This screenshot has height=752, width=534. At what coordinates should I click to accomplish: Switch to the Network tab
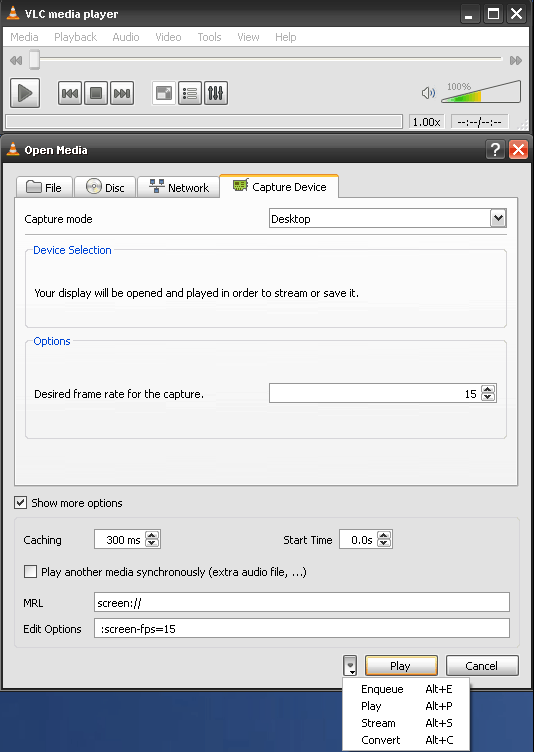pyautogui.click(x=178, y=187)
